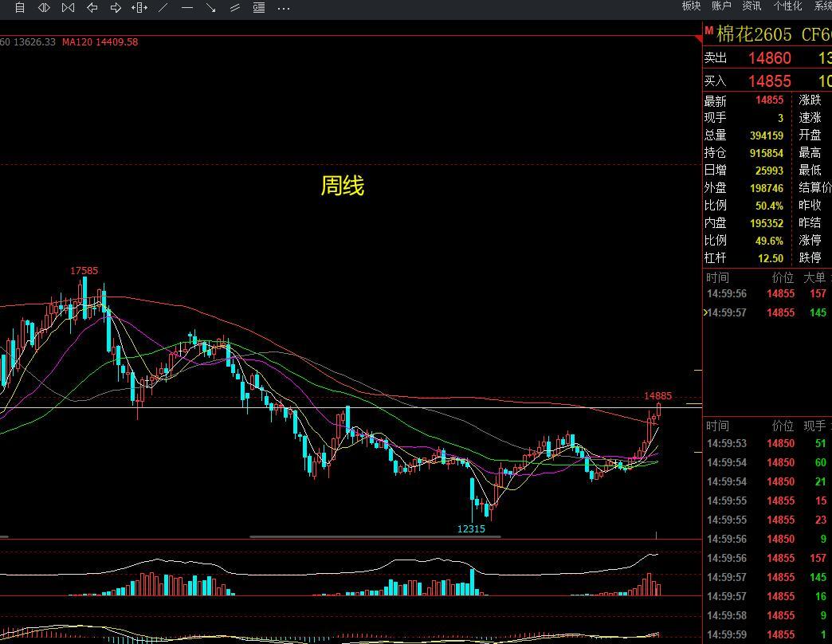The width and height of the screenshot is (832, 644).
Task: Click the text annotation list icon
Action: coord(259,7)
